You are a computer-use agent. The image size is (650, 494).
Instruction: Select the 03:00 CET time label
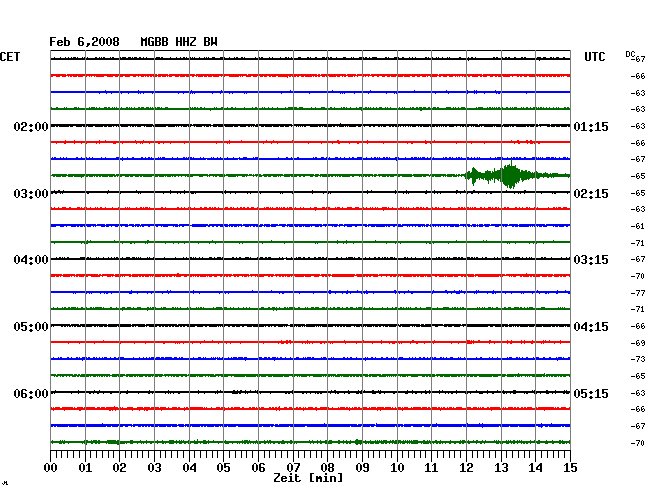[x=31, y=194]
